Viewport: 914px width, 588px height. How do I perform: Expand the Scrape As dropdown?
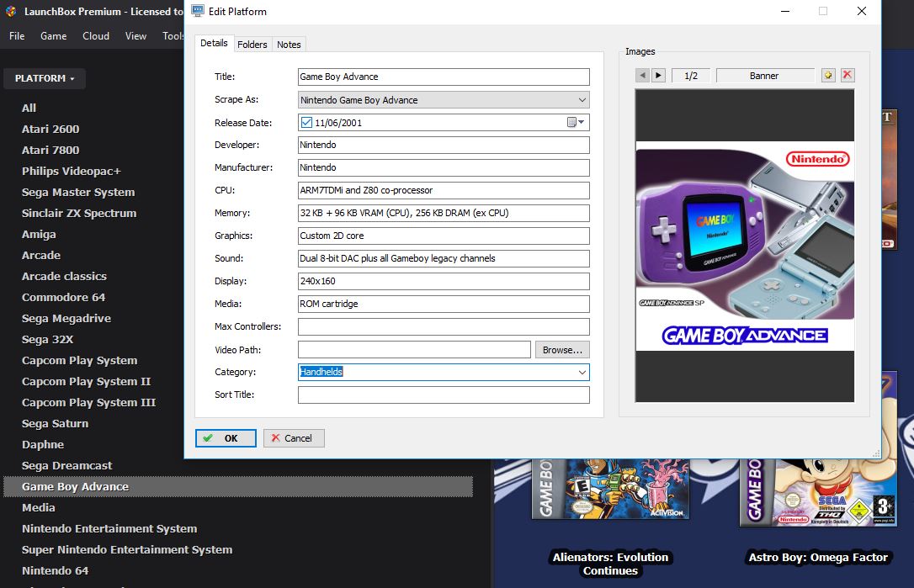point(582,99)
